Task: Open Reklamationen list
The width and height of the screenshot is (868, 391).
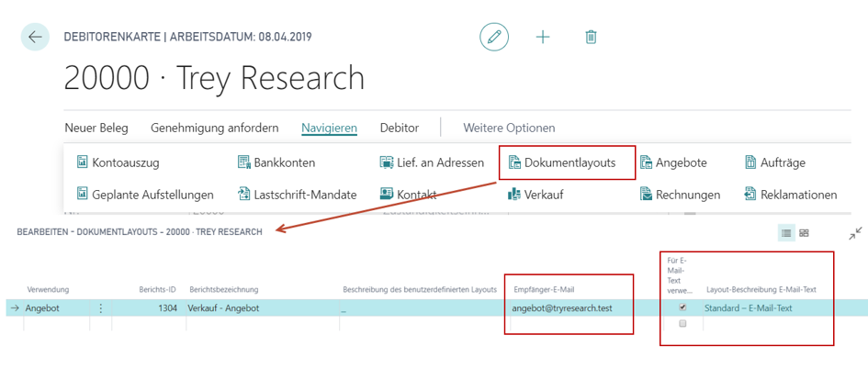Action: [x=791, y=195]
